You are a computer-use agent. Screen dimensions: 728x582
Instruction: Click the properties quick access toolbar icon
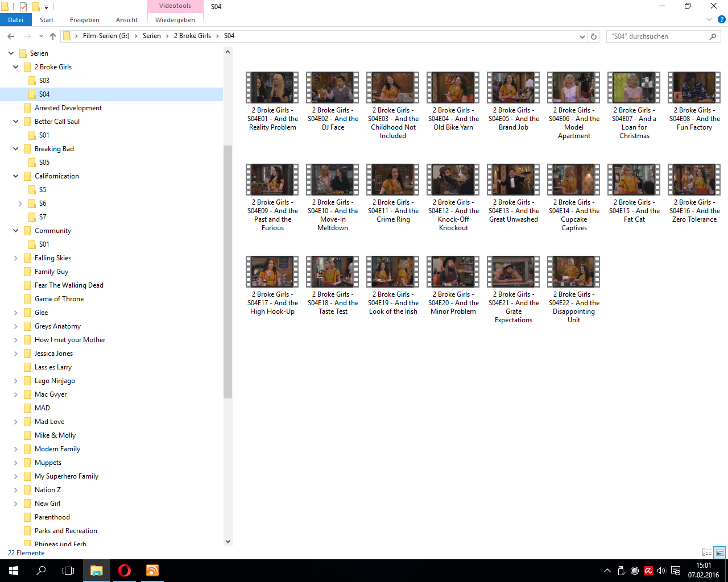pyautogui.click(x=23, y=7)
